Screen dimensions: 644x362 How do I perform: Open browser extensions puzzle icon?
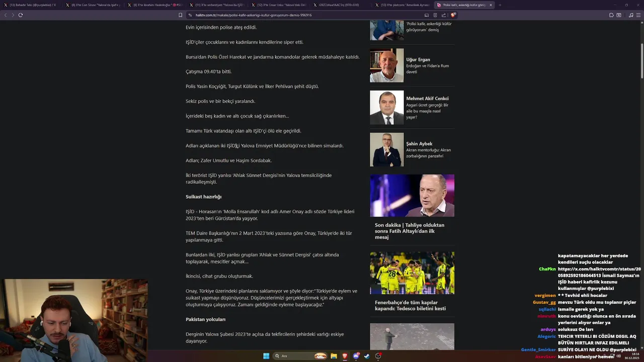[611, 15]
